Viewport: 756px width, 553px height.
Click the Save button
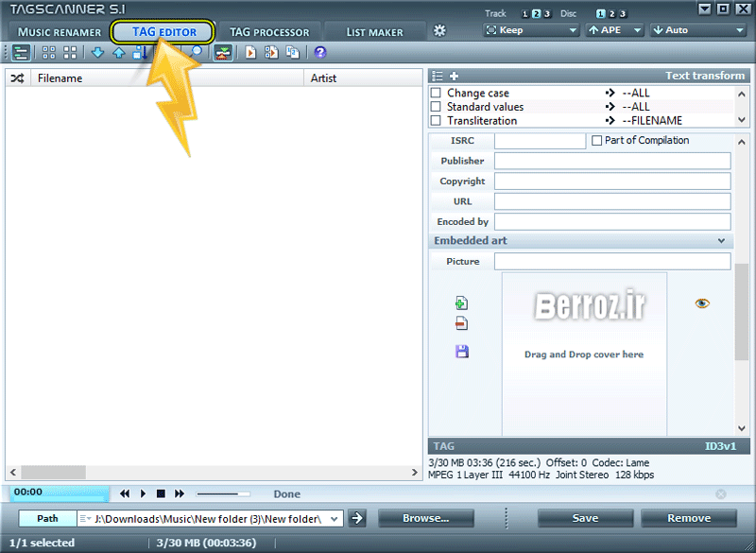coord(585,518)
